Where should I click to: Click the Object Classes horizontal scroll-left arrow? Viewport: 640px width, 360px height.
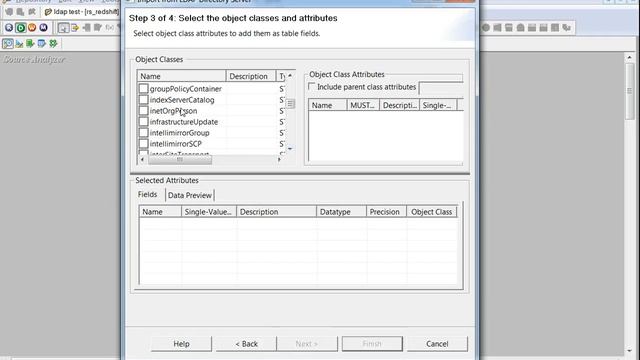(142, 160)
